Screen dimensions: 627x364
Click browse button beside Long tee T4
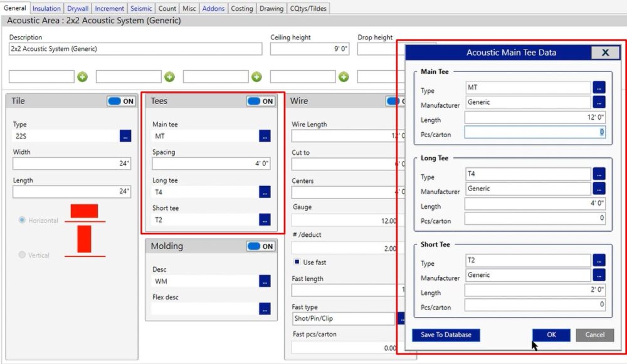tap(265, 192)
